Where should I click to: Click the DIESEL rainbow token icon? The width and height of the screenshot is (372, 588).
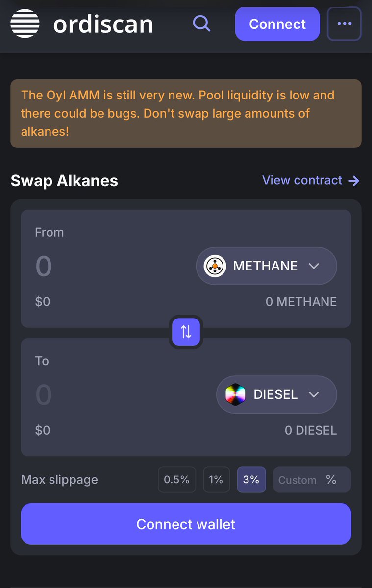tap(235, 394)
